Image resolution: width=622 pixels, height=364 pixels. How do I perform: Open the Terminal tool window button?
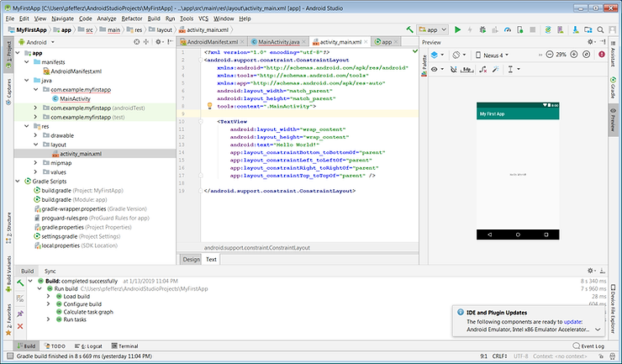point(124,346)
